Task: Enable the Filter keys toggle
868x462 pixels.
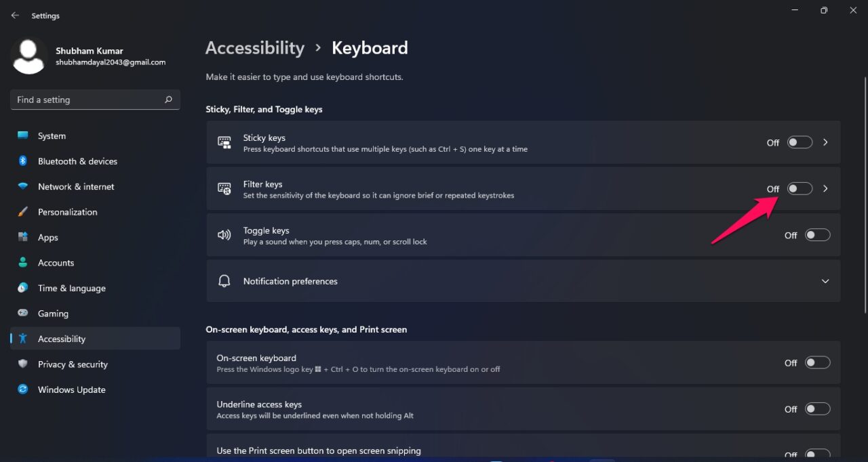Action: click(800, 188)
